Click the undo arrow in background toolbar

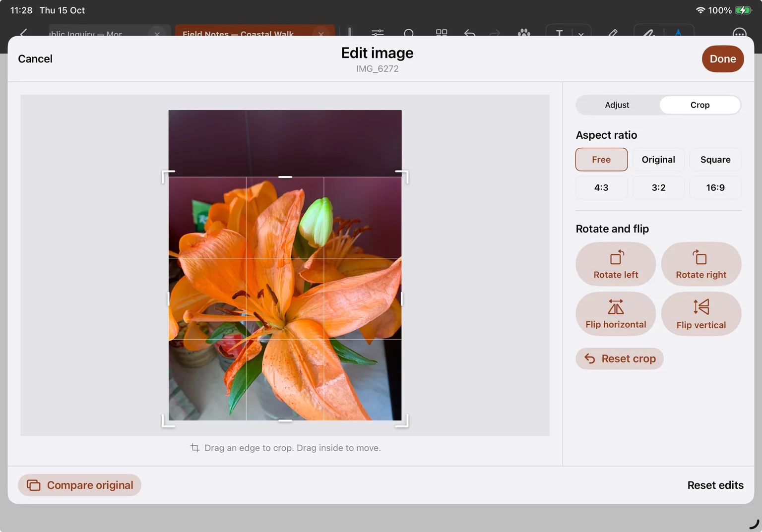(x=470, y=33)
